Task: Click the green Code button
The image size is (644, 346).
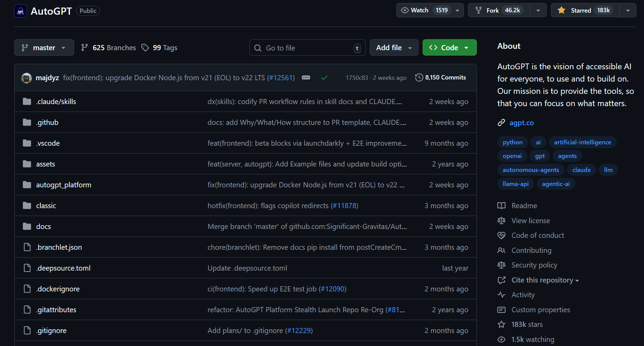Action: coord(449,48)
